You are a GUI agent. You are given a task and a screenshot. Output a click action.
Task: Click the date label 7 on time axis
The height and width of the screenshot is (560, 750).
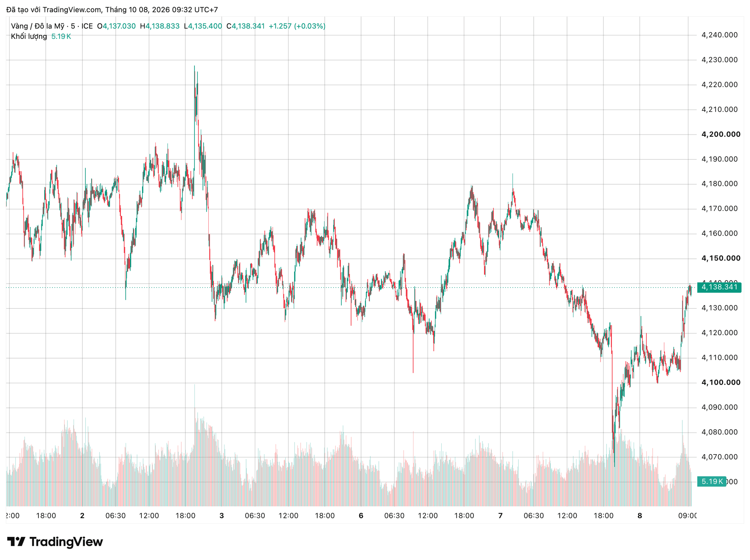tap(501, 516)
